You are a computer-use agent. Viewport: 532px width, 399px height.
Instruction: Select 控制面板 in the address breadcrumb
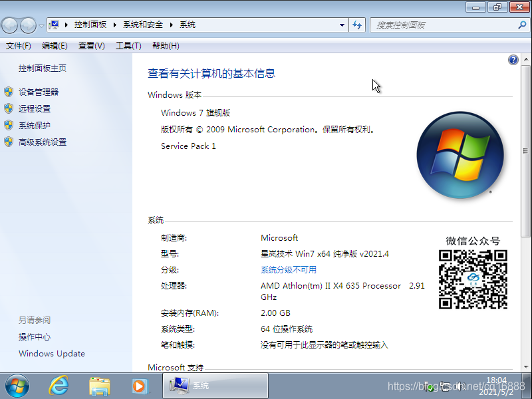[x=90, y=25]
